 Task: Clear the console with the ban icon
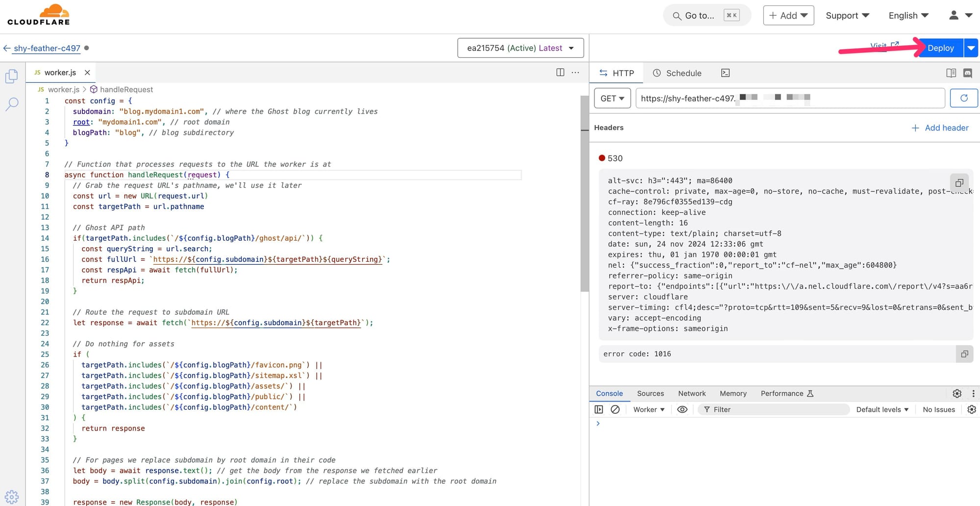[x=615, y=409]
